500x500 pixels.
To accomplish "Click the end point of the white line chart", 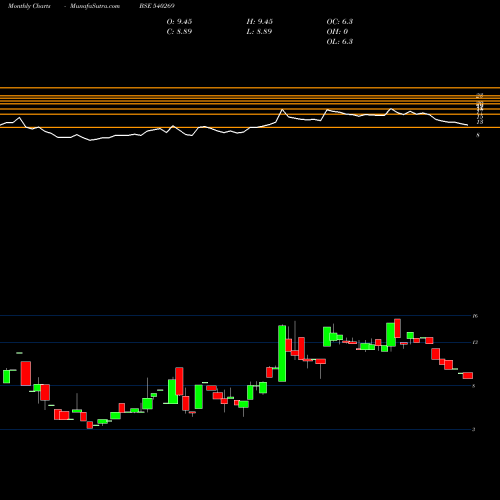I will pyautogui.click(x=468, y=125).
